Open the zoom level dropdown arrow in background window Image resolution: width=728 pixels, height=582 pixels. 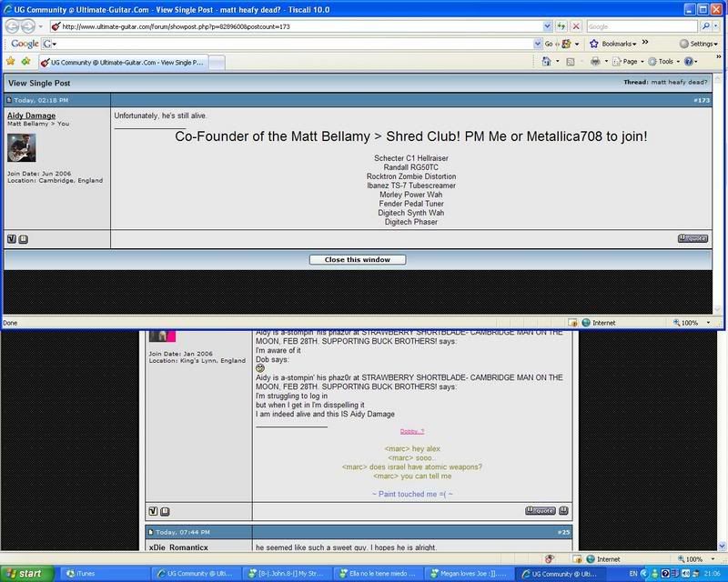[713, 559]
